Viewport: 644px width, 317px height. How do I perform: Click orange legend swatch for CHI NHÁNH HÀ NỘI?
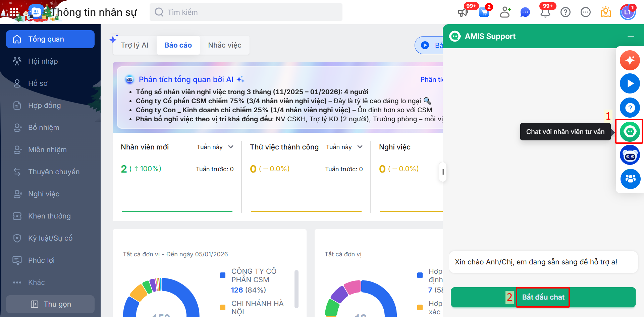click(x=223, y=307)
